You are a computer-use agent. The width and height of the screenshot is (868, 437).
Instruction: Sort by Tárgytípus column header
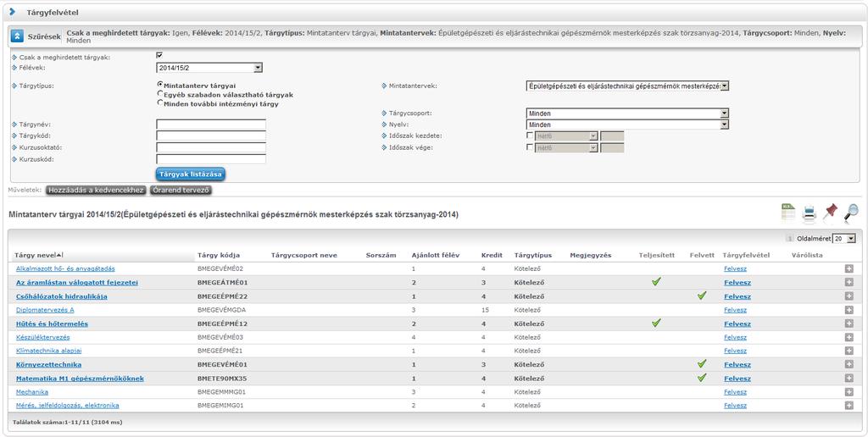pos(533,255)
